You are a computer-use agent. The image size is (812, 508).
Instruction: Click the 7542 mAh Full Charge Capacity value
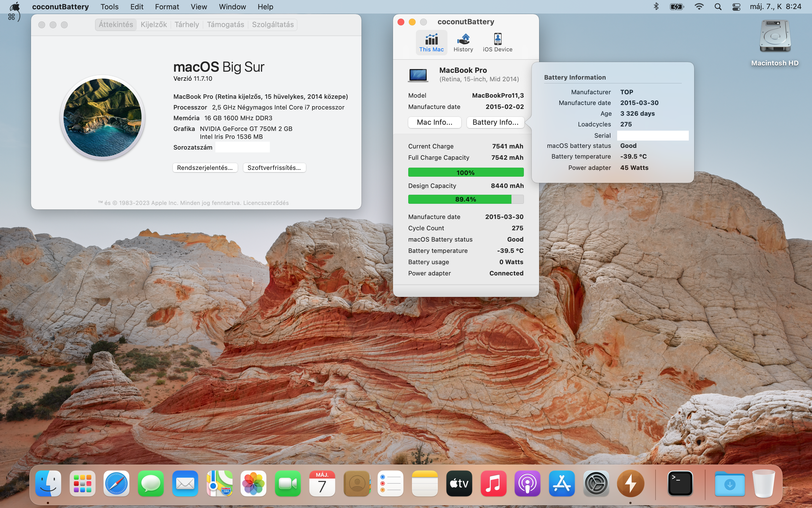(507, 157)
